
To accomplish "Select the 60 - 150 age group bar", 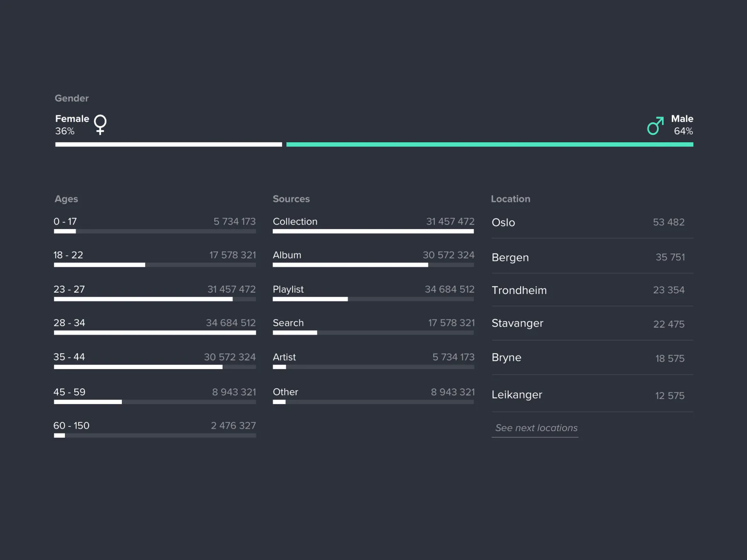I will 155,435.
